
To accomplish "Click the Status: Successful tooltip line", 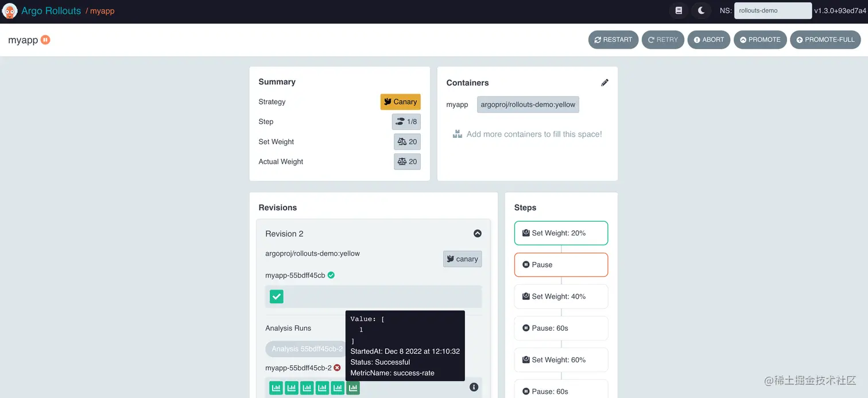I will [x=380, y=362].
